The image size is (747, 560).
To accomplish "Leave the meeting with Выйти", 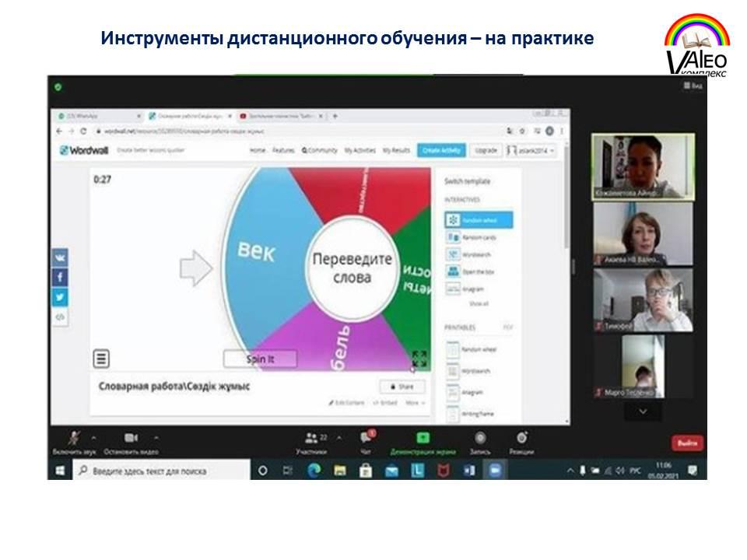I will pyautogui.click(x=687, y=443).
